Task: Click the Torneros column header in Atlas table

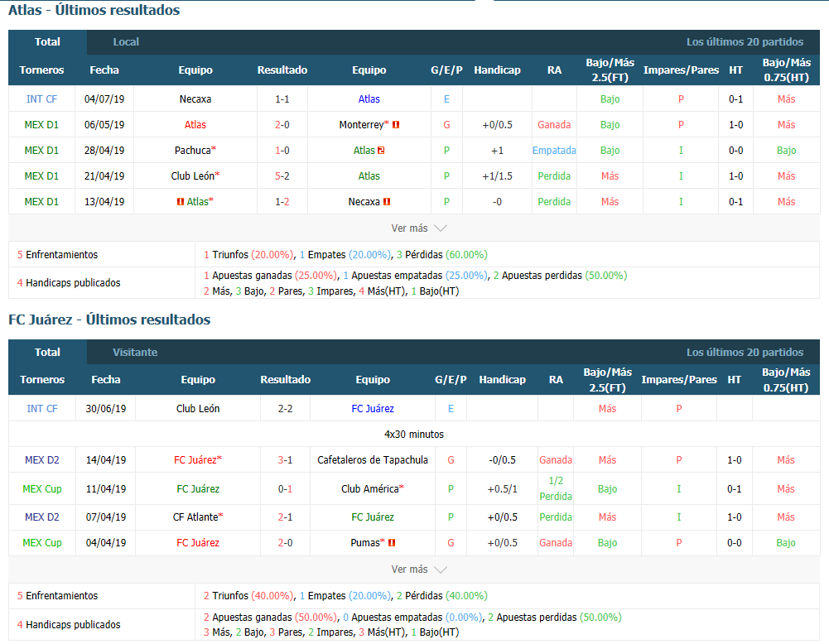Action: click(x=41, y=70)
